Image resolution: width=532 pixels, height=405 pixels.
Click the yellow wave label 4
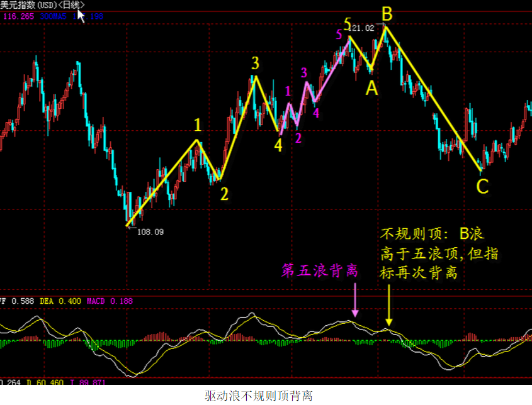click(278, 146)
